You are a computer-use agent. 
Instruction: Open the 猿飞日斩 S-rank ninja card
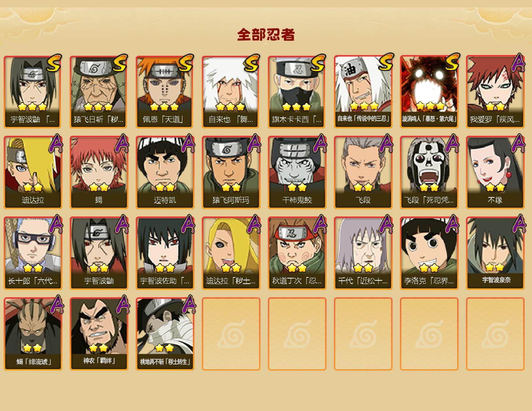(99, 92)
